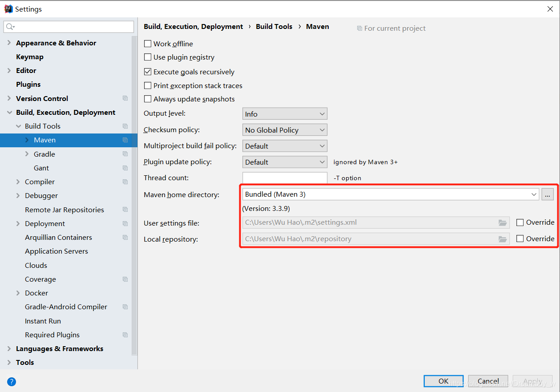The height and width of the screenshot is (392, 560).
Task: Close the Settings dialog window
Action: pyautogui.click(x=550, y=9)
